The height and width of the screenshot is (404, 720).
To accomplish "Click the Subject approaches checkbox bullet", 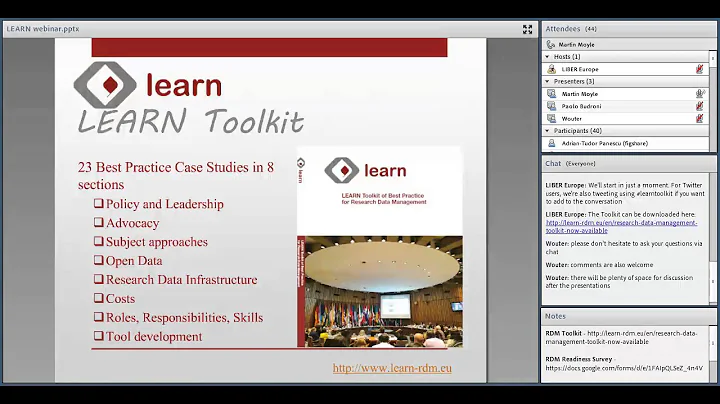I will (98, 241).
